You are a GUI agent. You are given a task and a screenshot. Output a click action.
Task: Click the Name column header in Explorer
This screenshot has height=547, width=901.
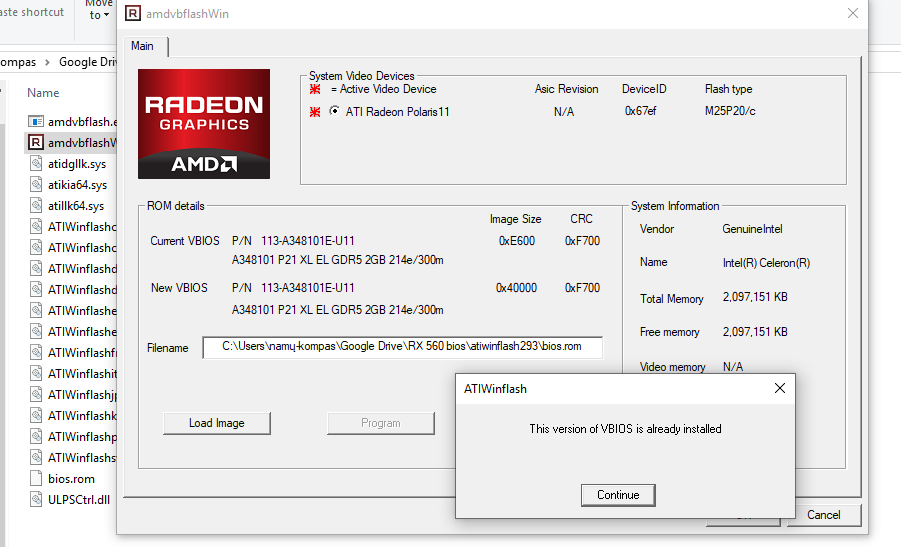coord(43,93)
